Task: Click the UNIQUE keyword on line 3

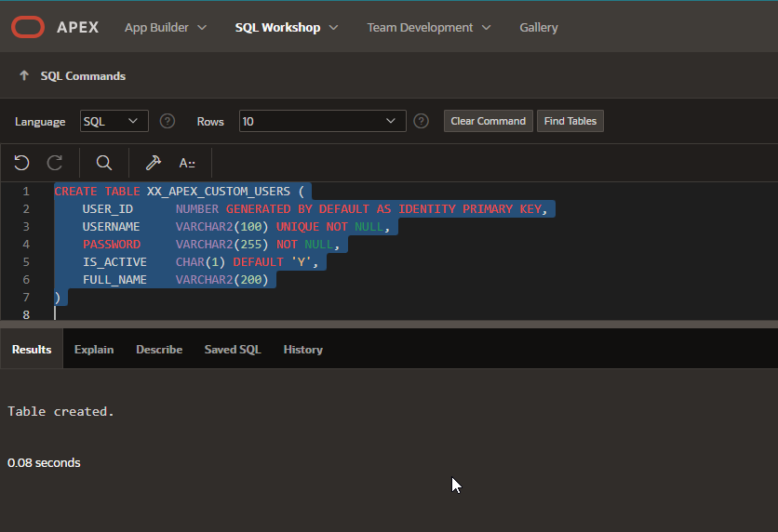Action: point(298,227)
